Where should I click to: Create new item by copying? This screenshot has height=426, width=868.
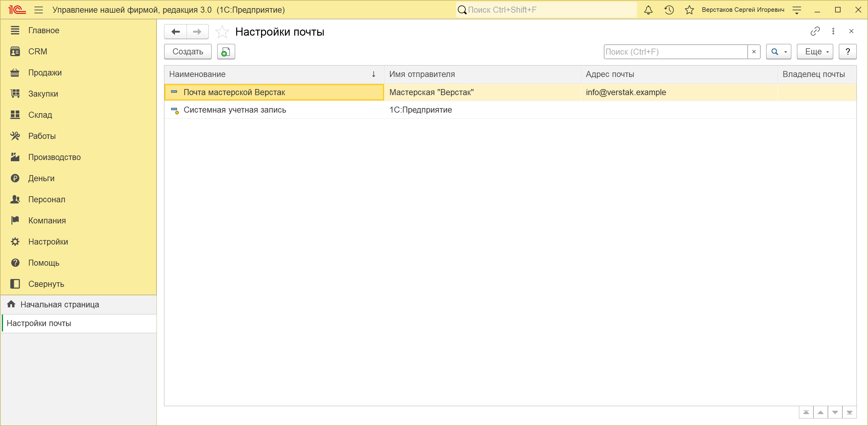point(226,52)
